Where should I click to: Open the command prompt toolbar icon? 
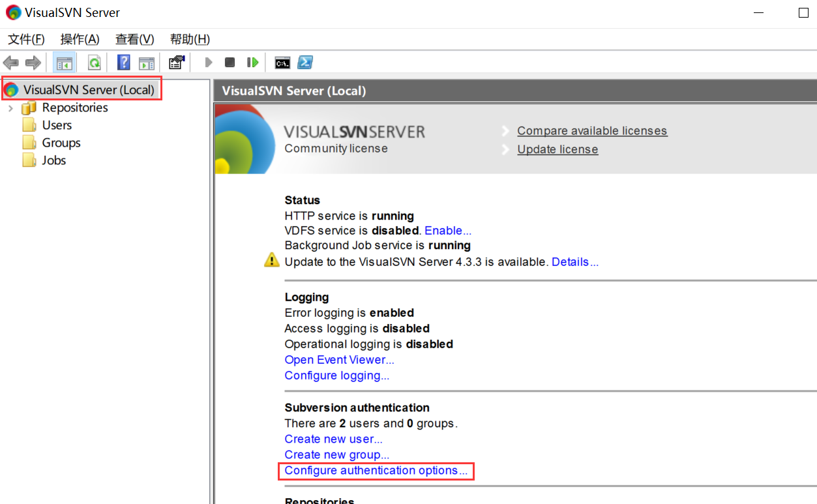tap(282, 63)
